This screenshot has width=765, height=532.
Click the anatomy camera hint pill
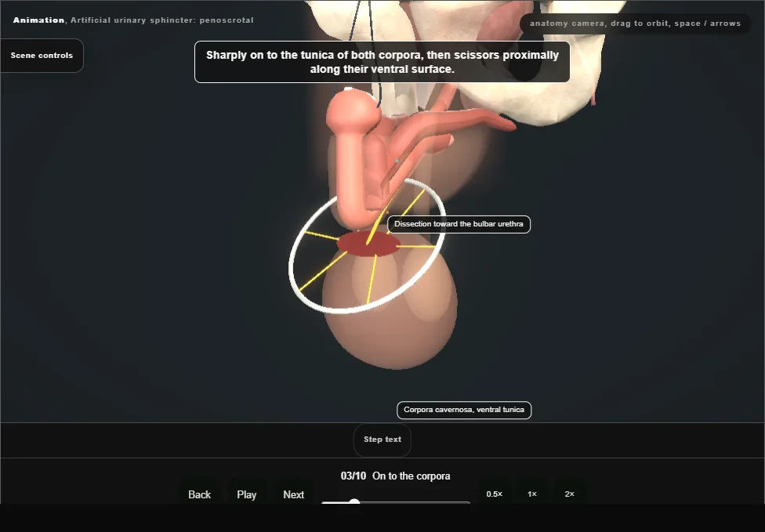(635, 24)
